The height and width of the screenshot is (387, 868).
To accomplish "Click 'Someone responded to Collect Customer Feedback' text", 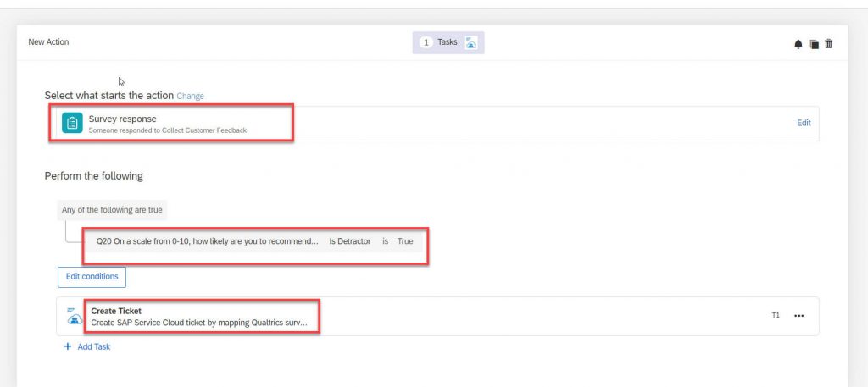I will pos(168,130).
